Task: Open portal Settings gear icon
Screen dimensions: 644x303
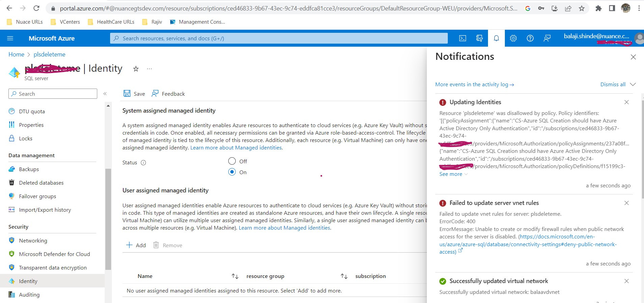Action: coord(513,38)
